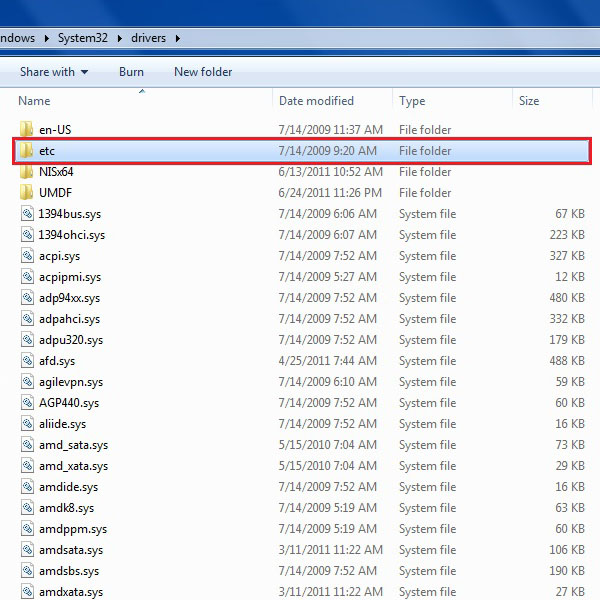The image size is (600, 600).
Task: Select the amdsbs.sys file name
Action: point(69,571)
